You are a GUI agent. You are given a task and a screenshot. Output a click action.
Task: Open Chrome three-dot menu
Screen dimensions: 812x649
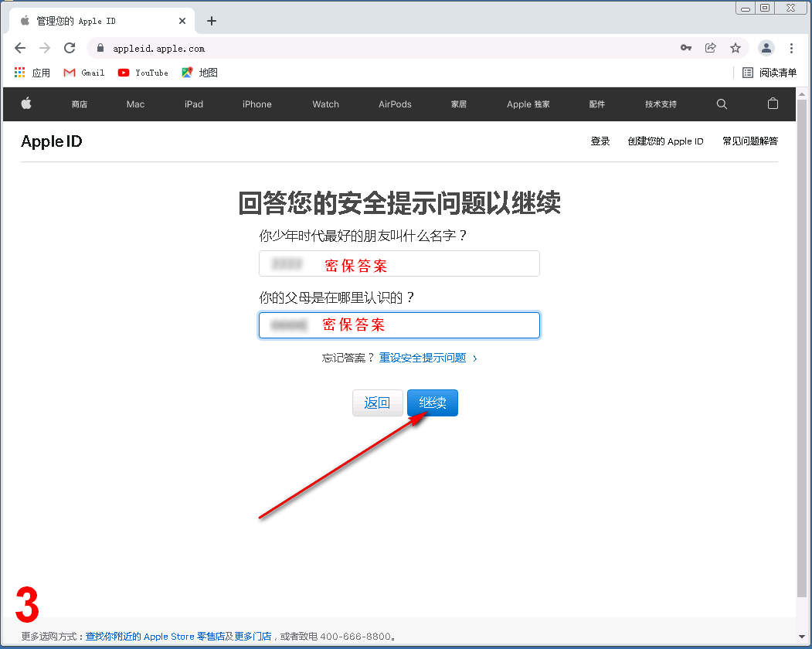click(x=791, y=48)
